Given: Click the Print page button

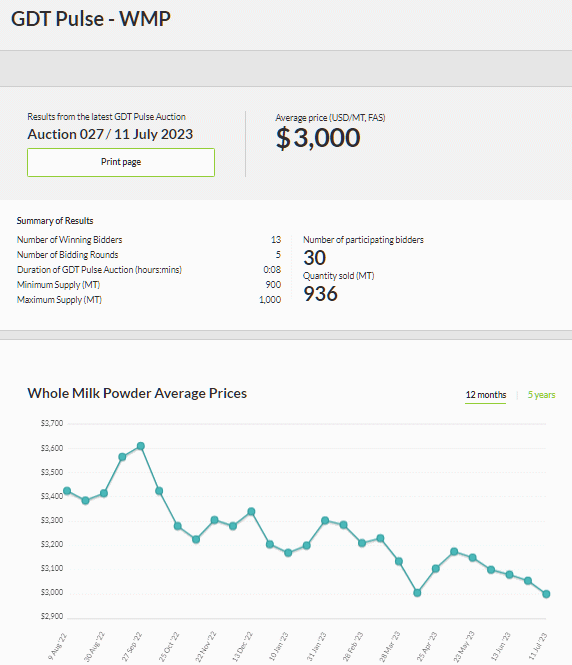Looking at the screenshot, I should [121, 162].
